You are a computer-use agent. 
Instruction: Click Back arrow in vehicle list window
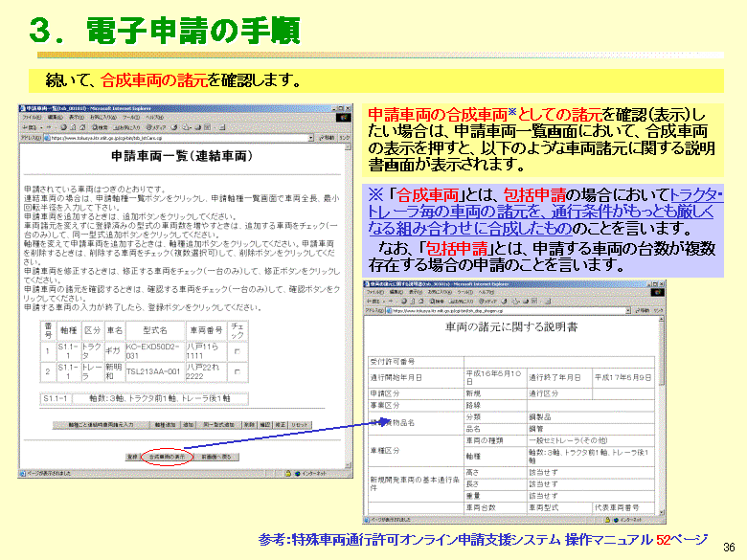pyautogui.click(x=30, y=127)
